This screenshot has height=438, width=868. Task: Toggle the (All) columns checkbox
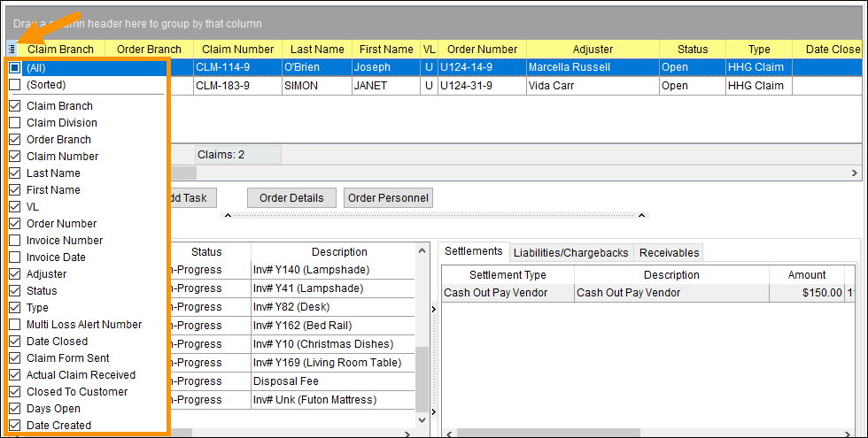click(15, 68)
